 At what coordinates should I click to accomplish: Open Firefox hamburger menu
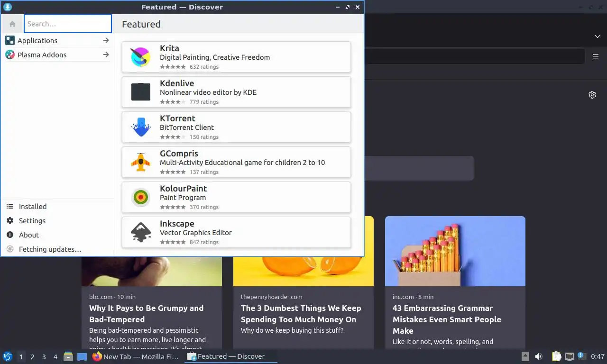pyautogui.click(x=596, y=56)
